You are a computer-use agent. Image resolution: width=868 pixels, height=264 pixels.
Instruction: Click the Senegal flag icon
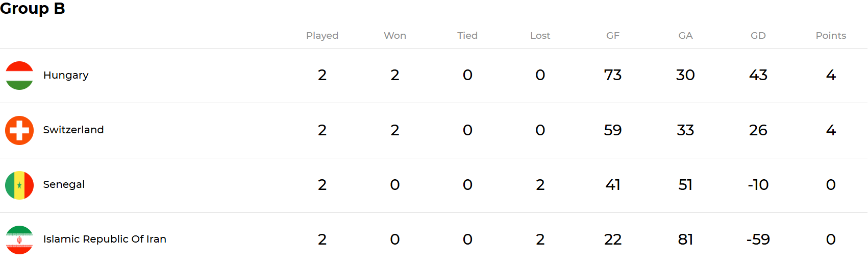pyautogui.click(x=19, y=185)
